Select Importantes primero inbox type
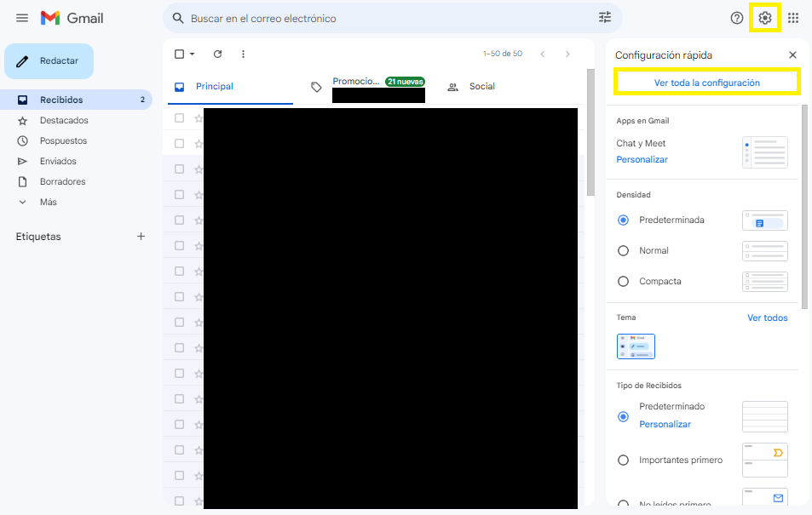Viewport: 812px width, 515px height. (x=623, y=460)
